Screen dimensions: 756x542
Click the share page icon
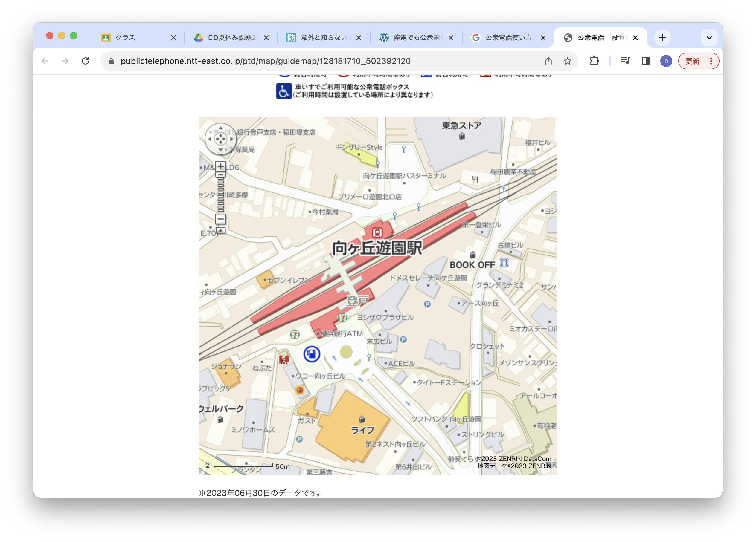548,61
